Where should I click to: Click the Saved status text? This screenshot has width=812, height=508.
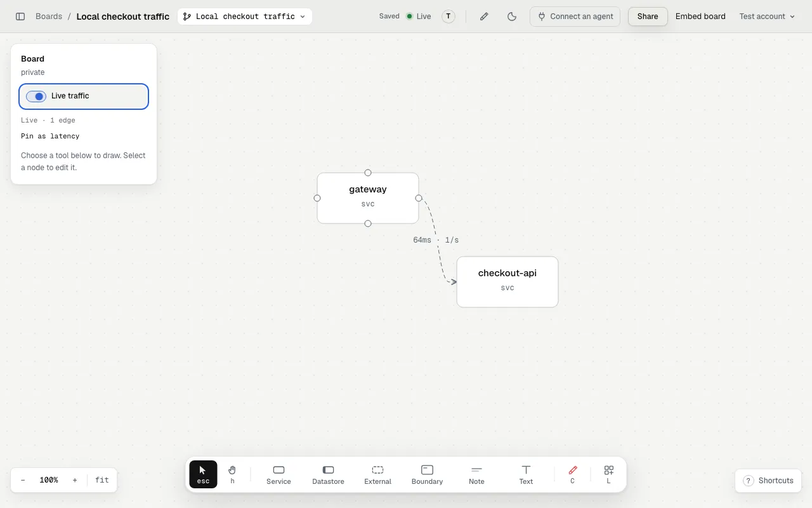[x=390, y=17]
